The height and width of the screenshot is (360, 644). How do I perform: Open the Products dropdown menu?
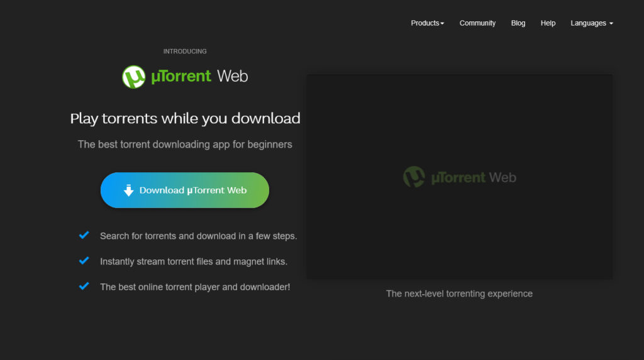(x=427, y=23)
